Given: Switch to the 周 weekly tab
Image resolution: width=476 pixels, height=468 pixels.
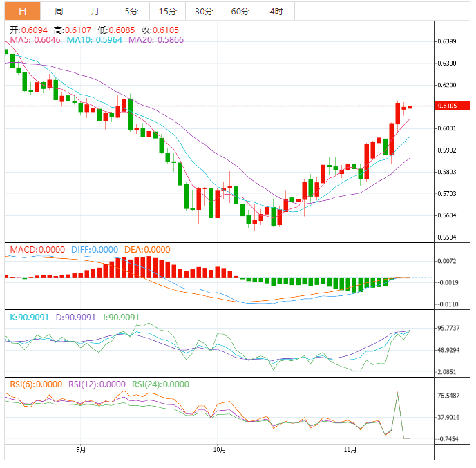Looking at the screenshot, I should (x=59, y=11).
